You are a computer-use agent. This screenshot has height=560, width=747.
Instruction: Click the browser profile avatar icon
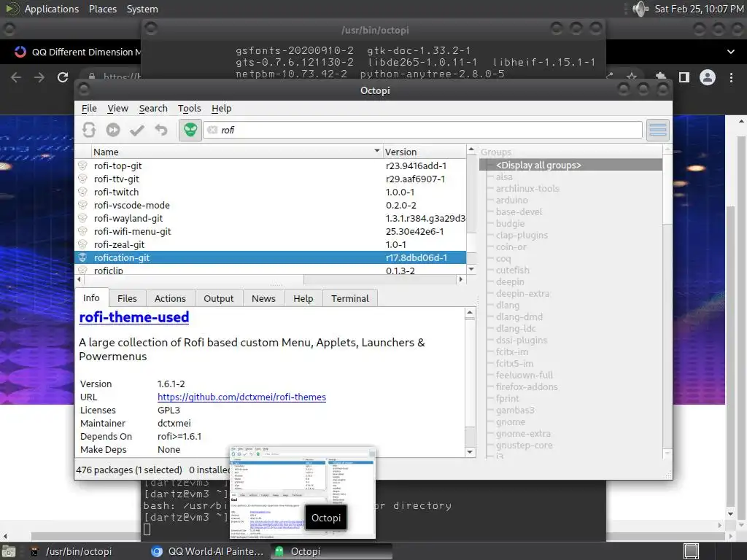[x=708, y=77]
